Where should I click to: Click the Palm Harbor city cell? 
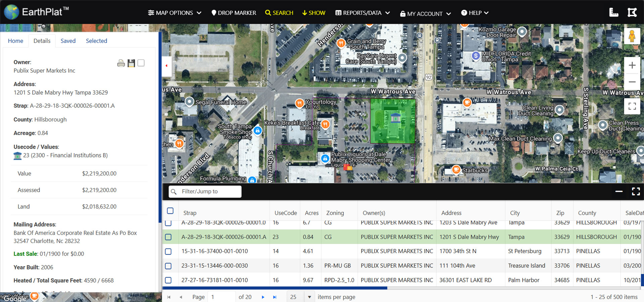tap(524, 280)
